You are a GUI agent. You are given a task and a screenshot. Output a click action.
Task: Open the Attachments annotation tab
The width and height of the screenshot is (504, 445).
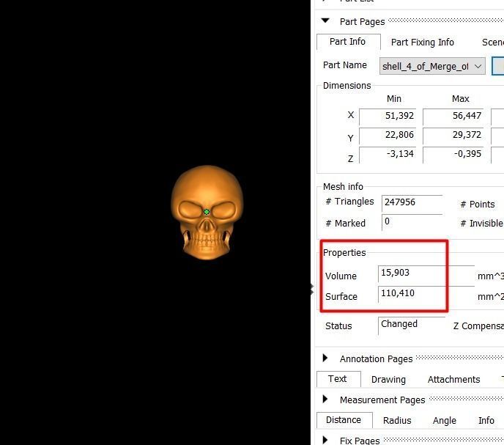pos(454,379)
